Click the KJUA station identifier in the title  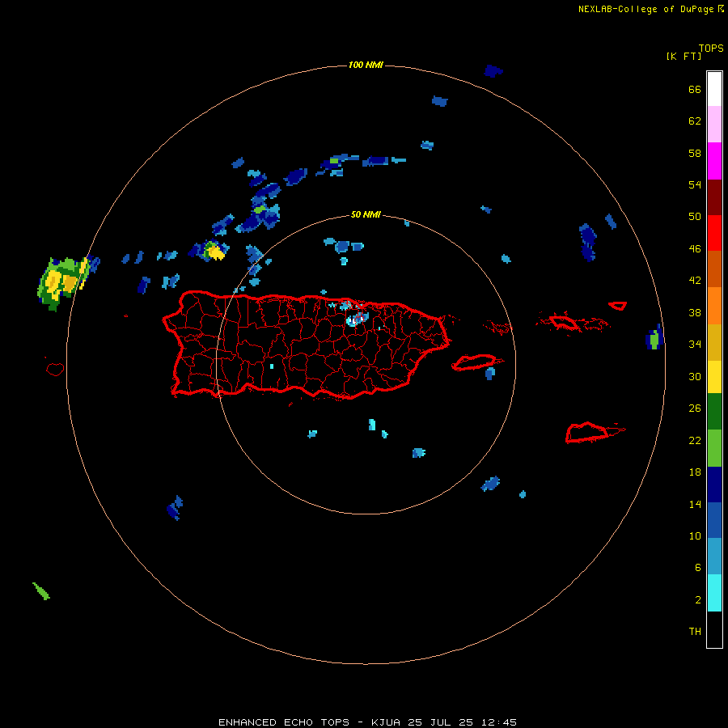(x=386, y=722)
